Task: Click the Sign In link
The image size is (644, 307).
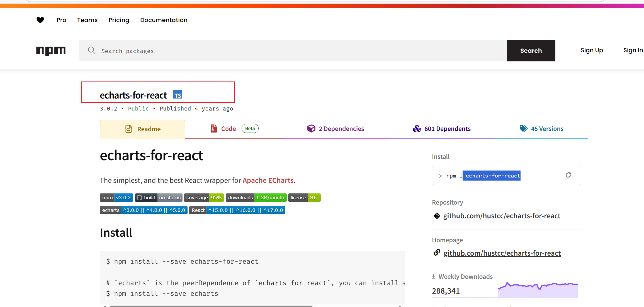Action: 633,50
